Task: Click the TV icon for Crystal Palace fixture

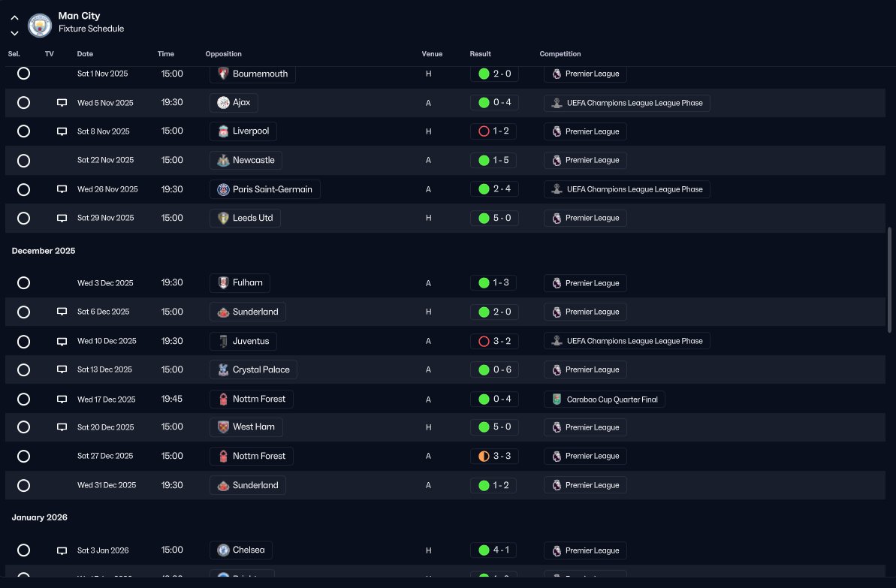Action: pos(62,369)
